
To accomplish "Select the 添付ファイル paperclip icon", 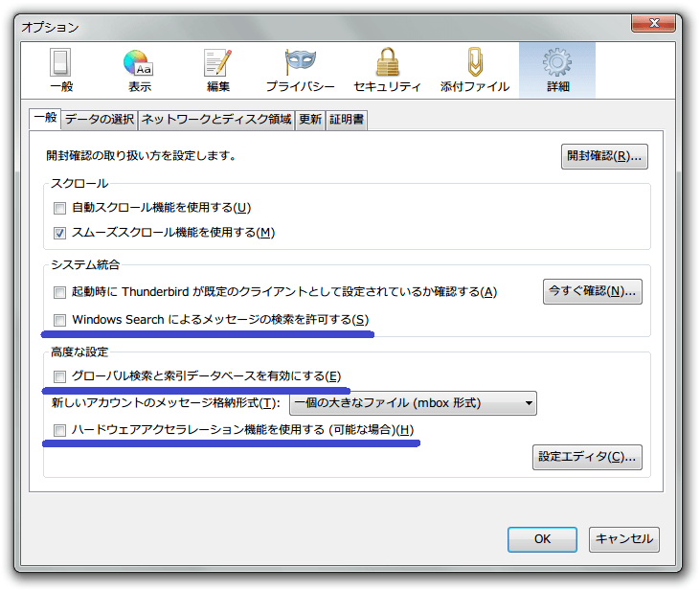I will (474, 64).
